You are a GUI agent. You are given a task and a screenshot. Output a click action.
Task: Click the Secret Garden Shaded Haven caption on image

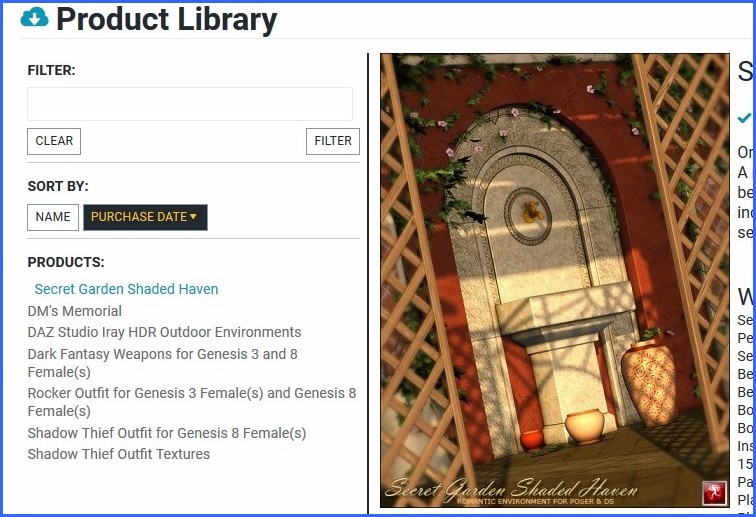pos(512,489)
